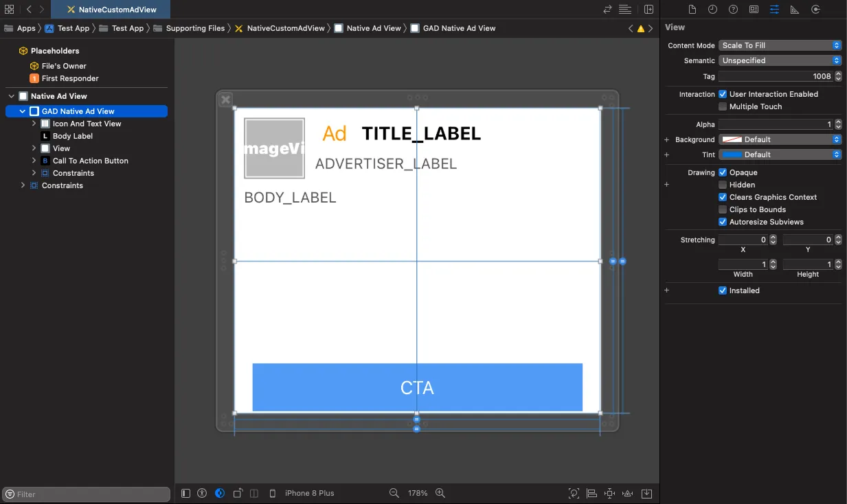Click the Align constraints tool
This screenshot has height=504, width=847.
point(591,493)
